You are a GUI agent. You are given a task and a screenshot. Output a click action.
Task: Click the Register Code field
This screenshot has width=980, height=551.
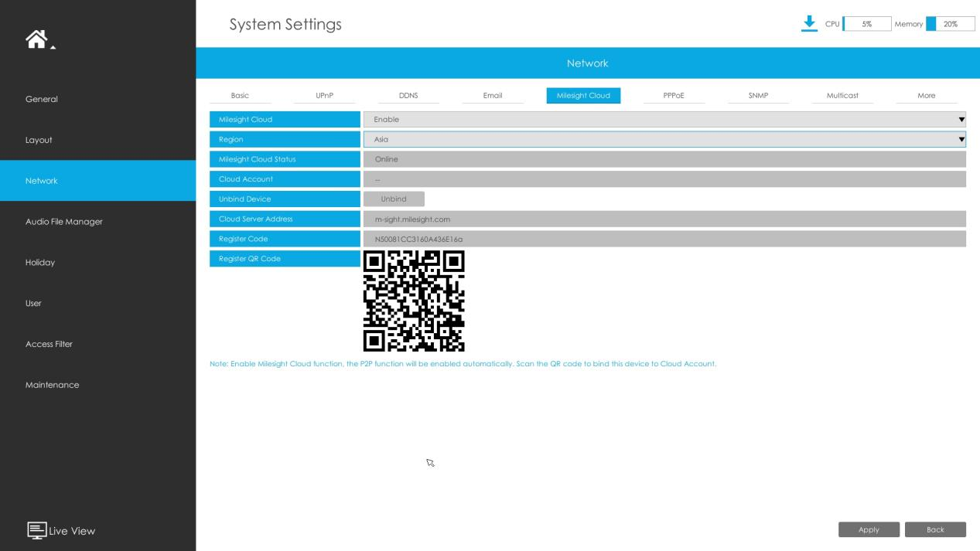click(x=664, y=239)
